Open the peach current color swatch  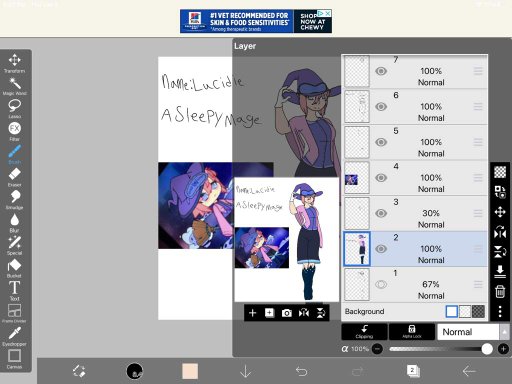tap(190, 371)
